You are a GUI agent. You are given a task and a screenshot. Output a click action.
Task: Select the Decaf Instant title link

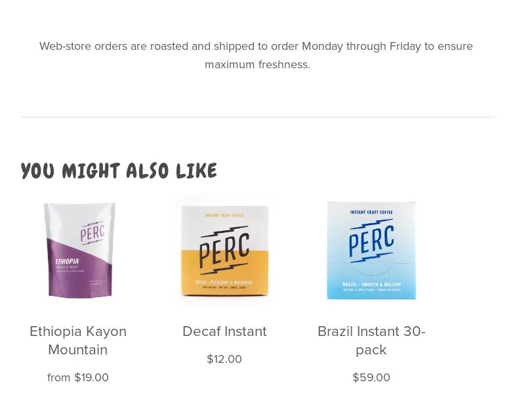click(224, 331)
